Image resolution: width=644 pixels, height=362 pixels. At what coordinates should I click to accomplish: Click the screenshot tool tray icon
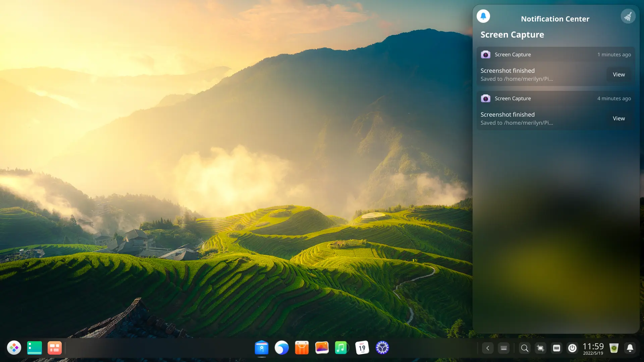coord(540,348)
